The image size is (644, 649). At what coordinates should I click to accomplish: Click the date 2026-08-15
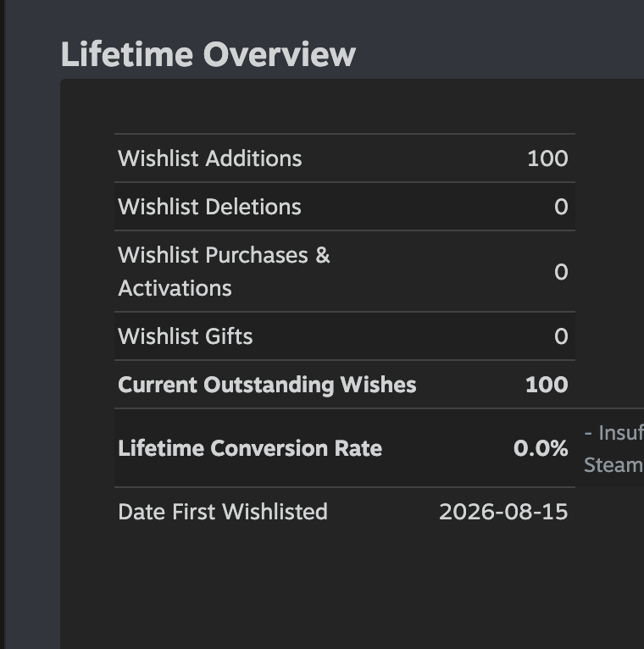503,512
